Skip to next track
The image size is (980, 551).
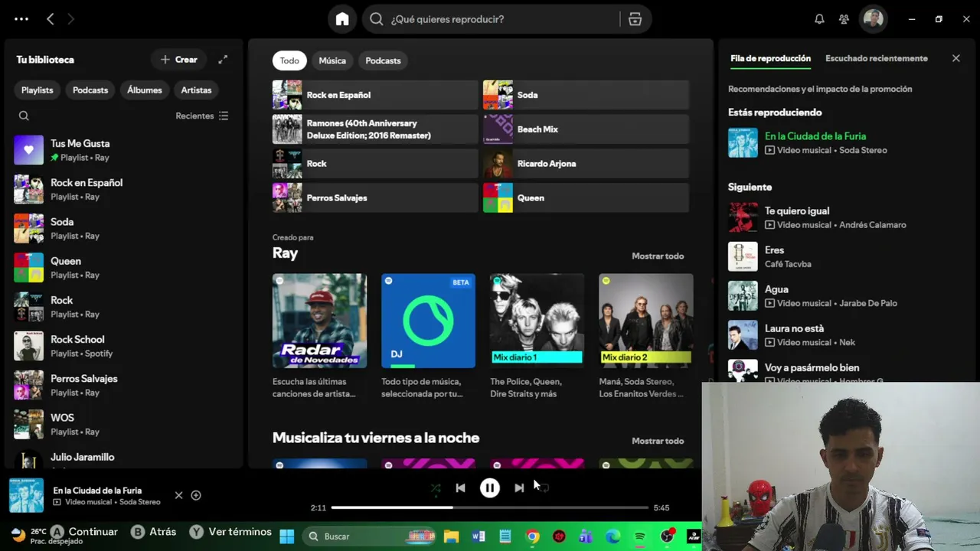519,487
